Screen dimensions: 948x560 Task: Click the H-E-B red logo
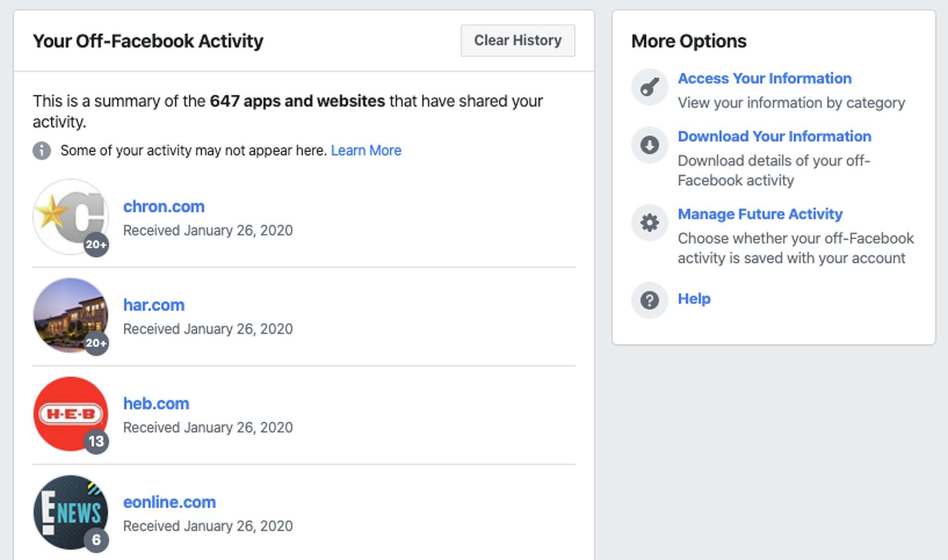71,413
